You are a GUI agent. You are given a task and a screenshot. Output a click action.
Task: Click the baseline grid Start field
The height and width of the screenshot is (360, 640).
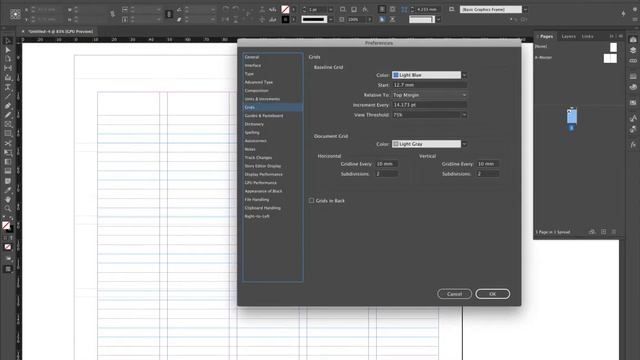pos(429,85)
